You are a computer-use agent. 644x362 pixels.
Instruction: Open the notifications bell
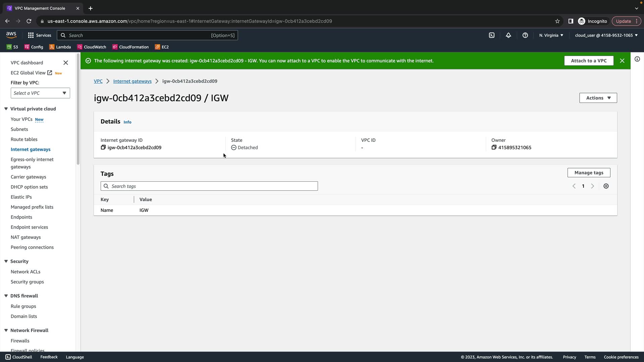508,35
